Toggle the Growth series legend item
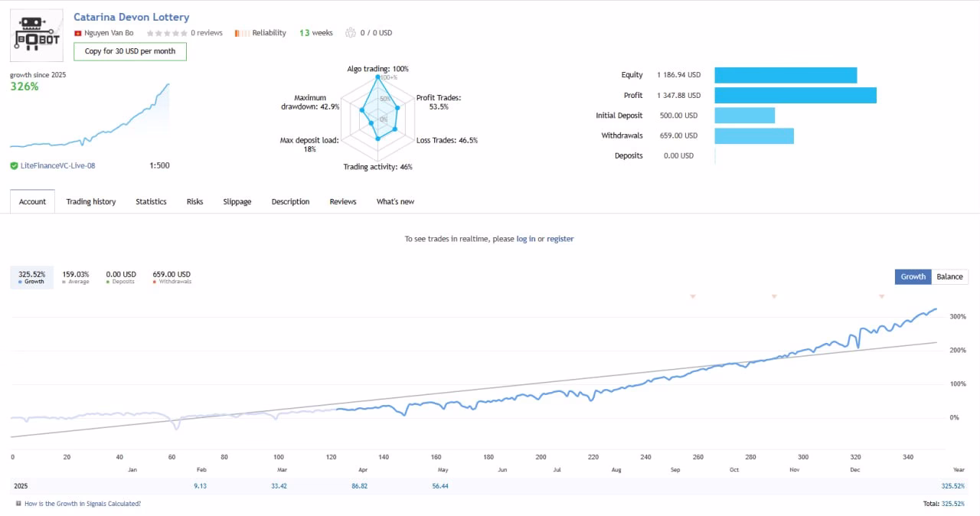 point(32,277)
